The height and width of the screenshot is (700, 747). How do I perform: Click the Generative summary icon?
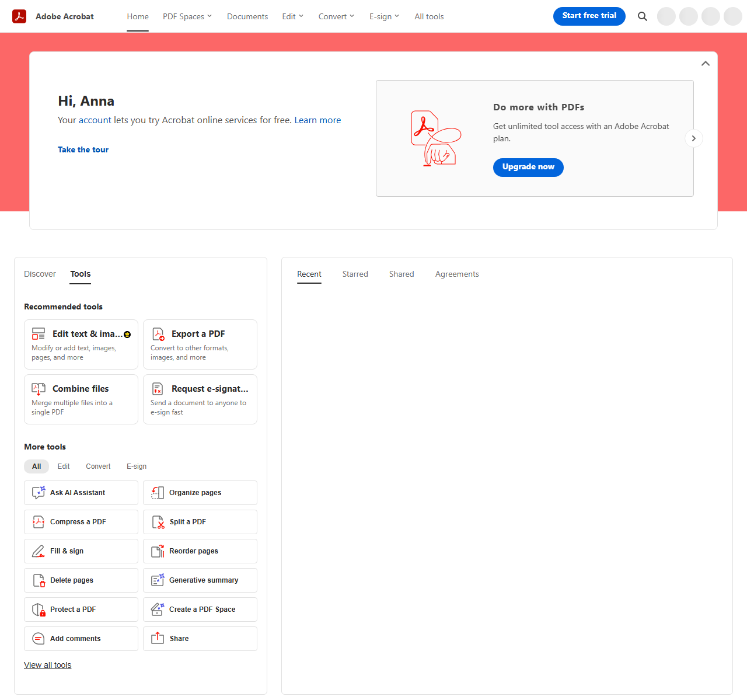(158, 580)
